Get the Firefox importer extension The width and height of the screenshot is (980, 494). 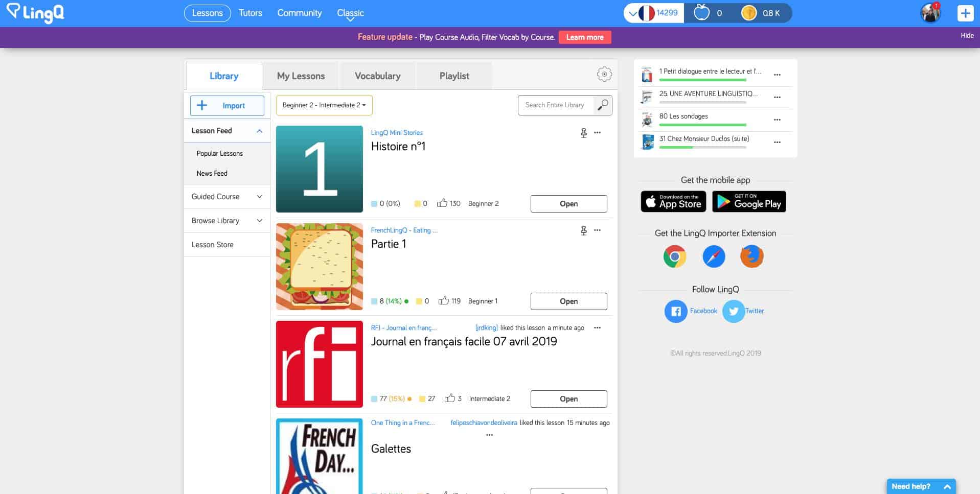[x=751, y=256]
